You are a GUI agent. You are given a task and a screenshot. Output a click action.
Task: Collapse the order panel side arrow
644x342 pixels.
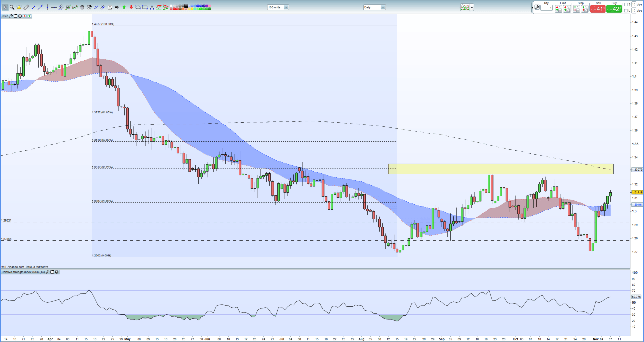(533, 7)
